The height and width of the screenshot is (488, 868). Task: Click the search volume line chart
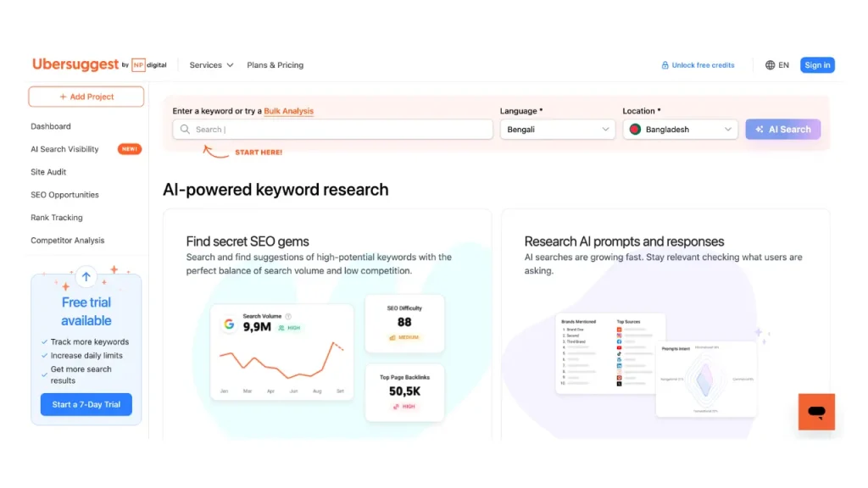click(x=281, y=361)
